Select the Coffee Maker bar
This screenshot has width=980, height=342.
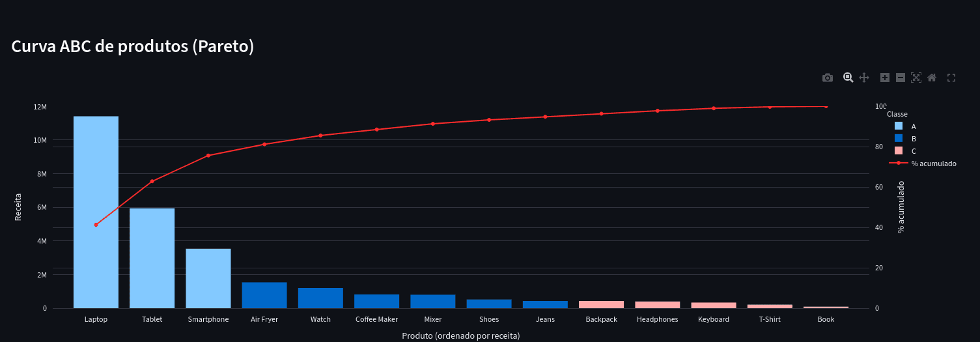click(x=376, y=301)
